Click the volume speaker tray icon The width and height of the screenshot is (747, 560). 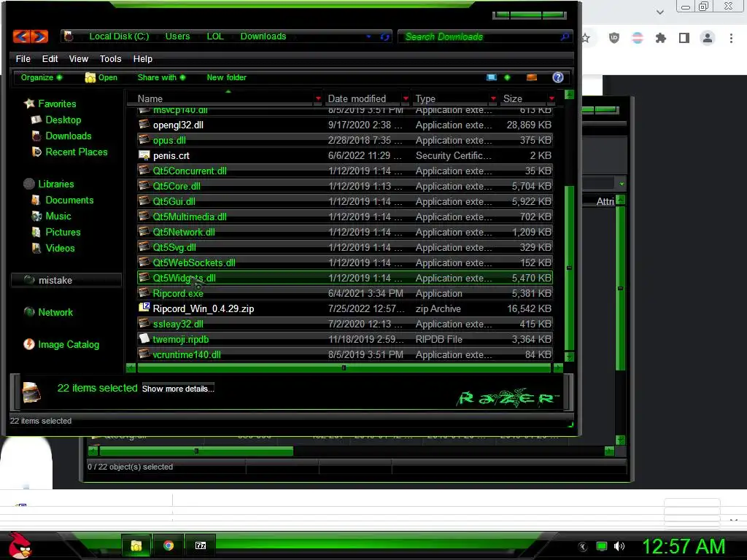point(619,546)
